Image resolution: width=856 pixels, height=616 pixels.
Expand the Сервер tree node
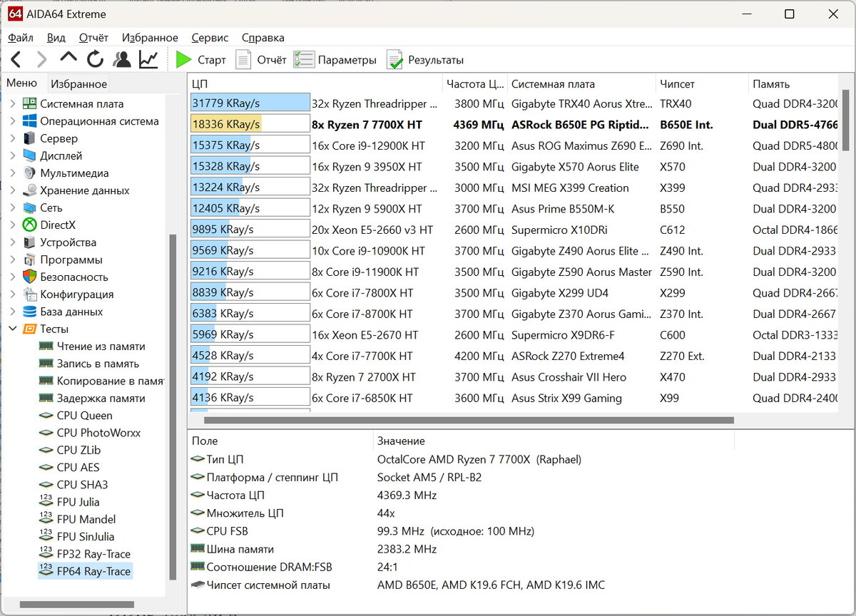[x=12, y=138]
